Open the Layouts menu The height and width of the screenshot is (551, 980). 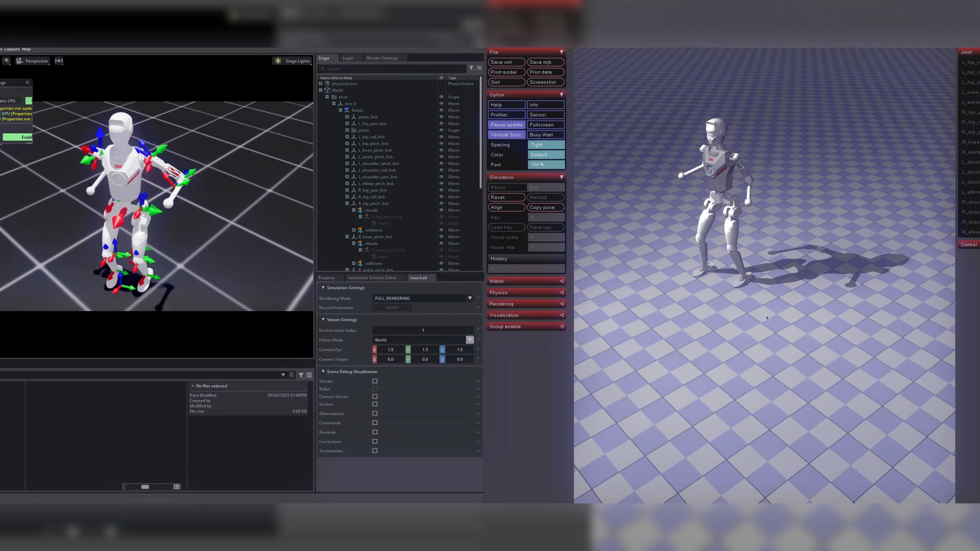point(12,49)
